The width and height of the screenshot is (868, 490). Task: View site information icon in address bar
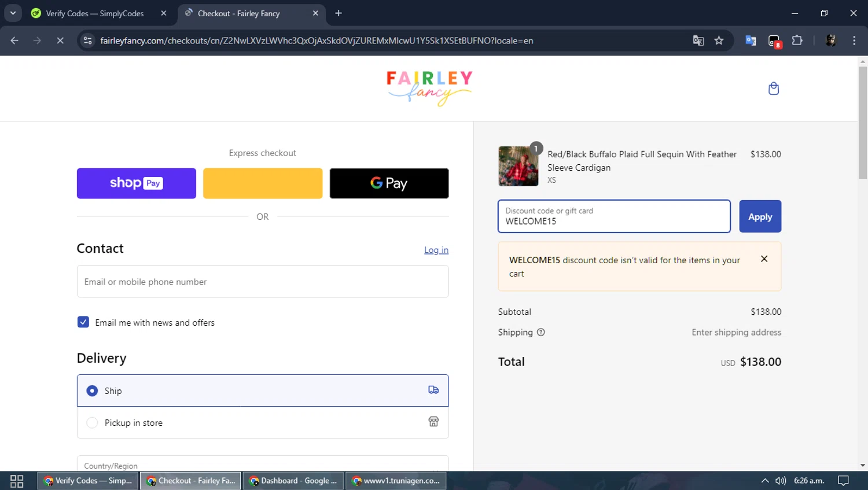87,40
